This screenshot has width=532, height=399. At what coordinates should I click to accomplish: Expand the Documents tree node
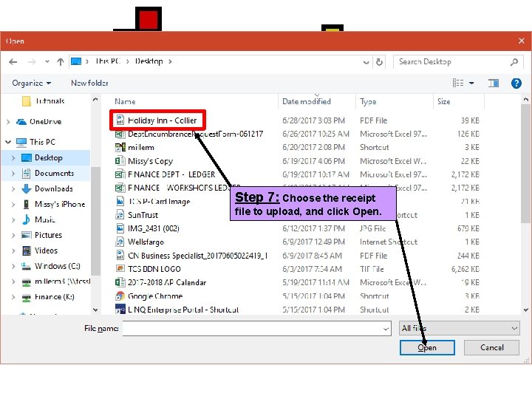tap(13, 174)
